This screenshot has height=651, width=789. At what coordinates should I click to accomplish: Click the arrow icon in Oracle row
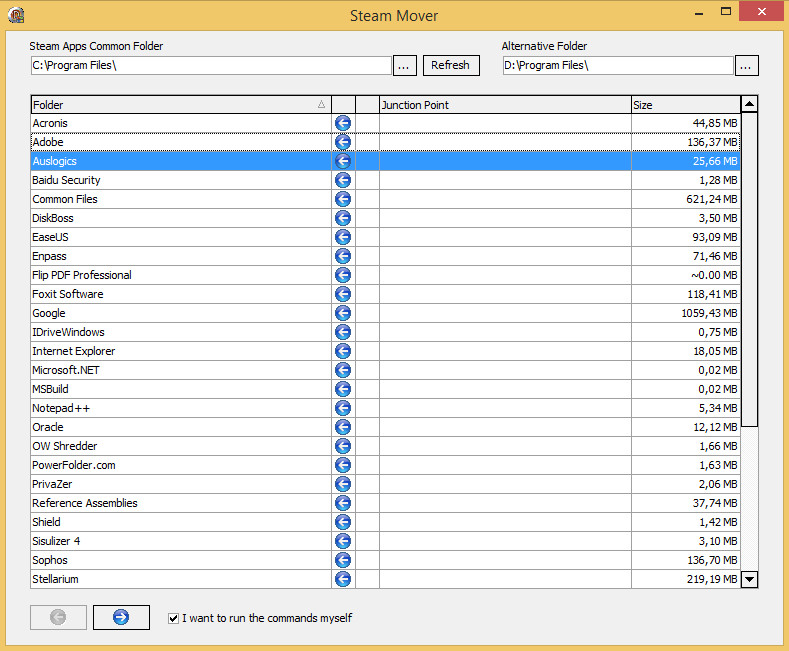(x=343, y=427)
